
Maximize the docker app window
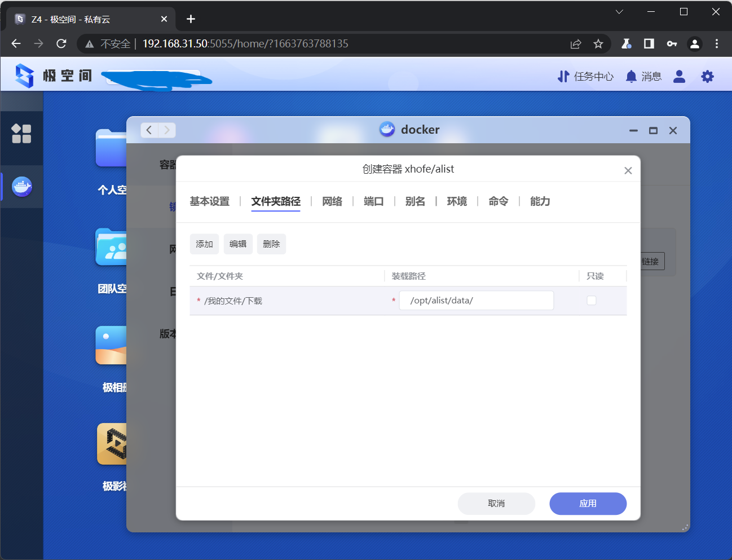tap(653, 130)
